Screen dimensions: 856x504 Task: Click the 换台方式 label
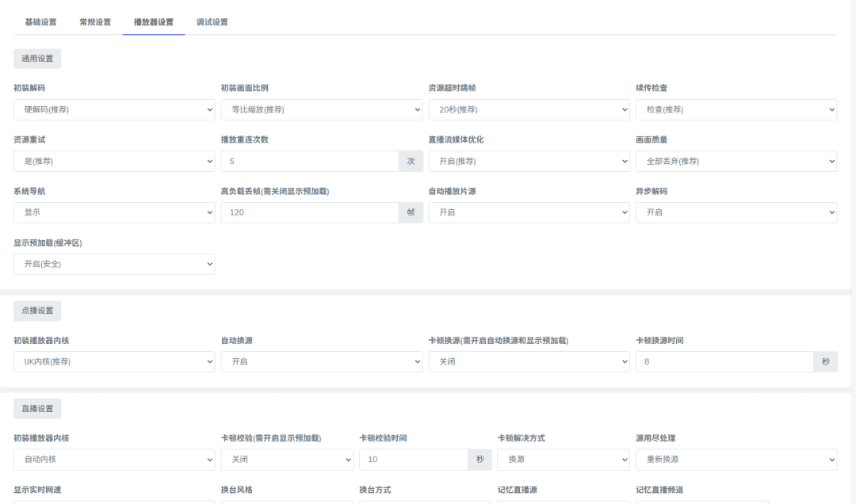click(375, 490)
